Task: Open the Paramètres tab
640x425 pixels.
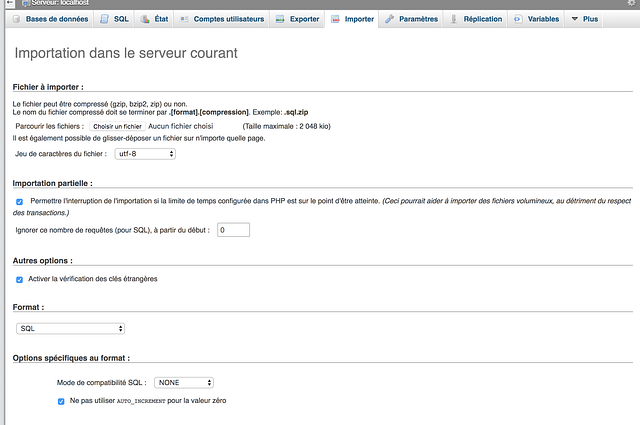Action: 411,19
